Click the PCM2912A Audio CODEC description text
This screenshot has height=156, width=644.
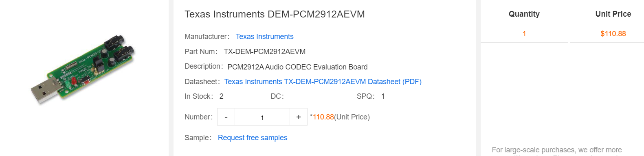click(297, 67)
